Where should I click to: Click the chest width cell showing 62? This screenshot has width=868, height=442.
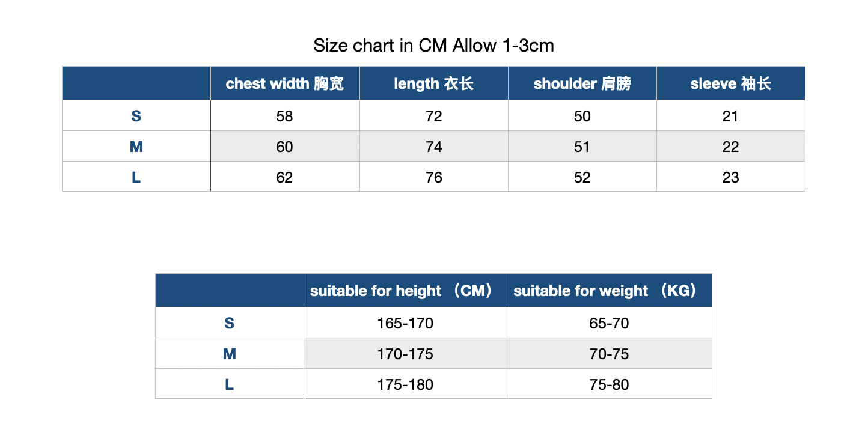(x=285, y=177)
